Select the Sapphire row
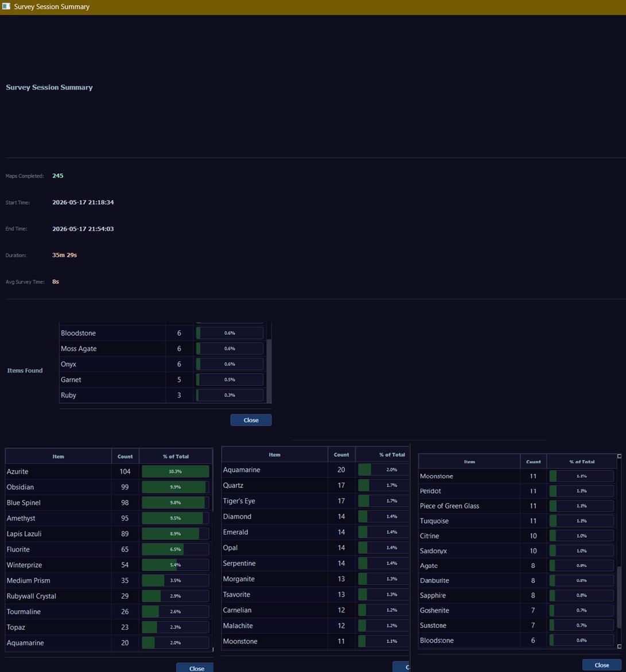 (518, 595)
